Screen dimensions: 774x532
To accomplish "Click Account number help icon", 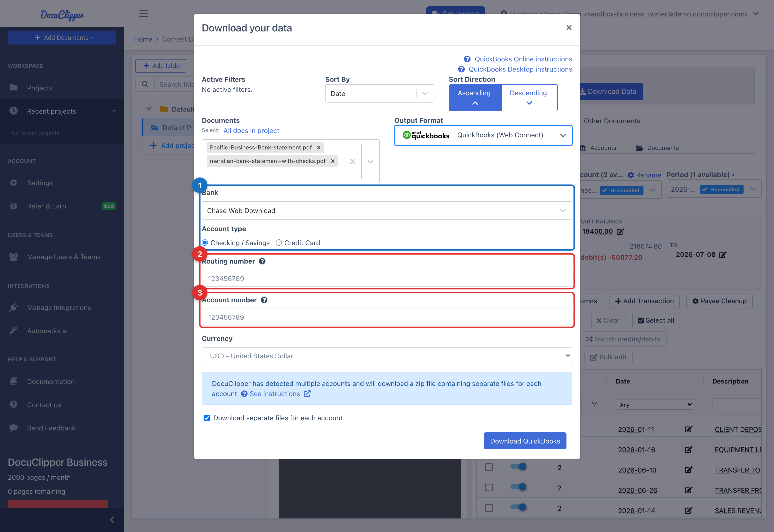I will [264, 300].
